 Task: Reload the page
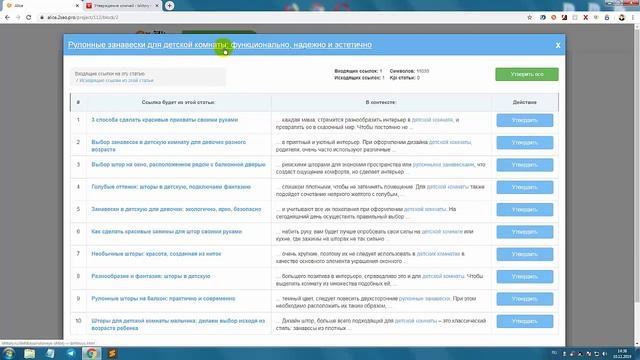click(29, 18)
